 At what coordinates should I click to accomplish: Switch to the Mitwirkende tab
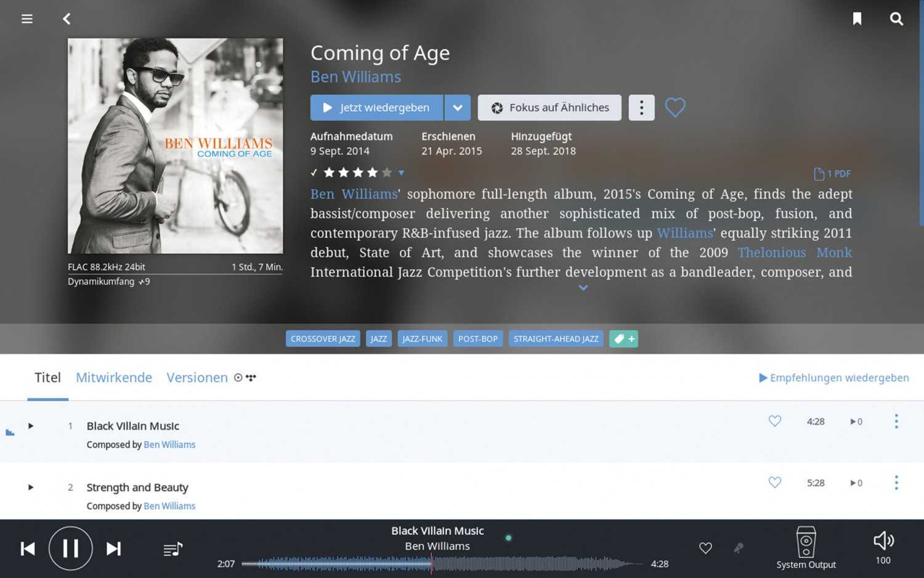[x=114, y=378]
